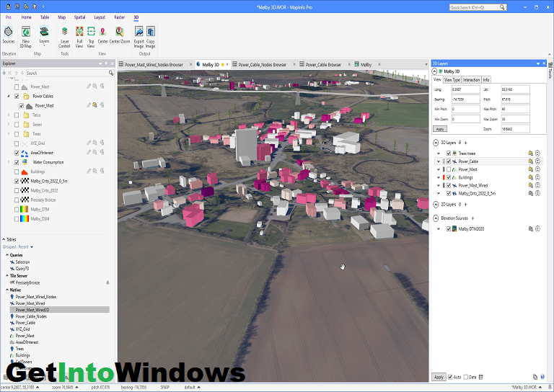This screenshot has height=392, width=554.
Task: Click Apply button at 3D Layers bottom
Action: pyautogui.click(x=439, y=377)
